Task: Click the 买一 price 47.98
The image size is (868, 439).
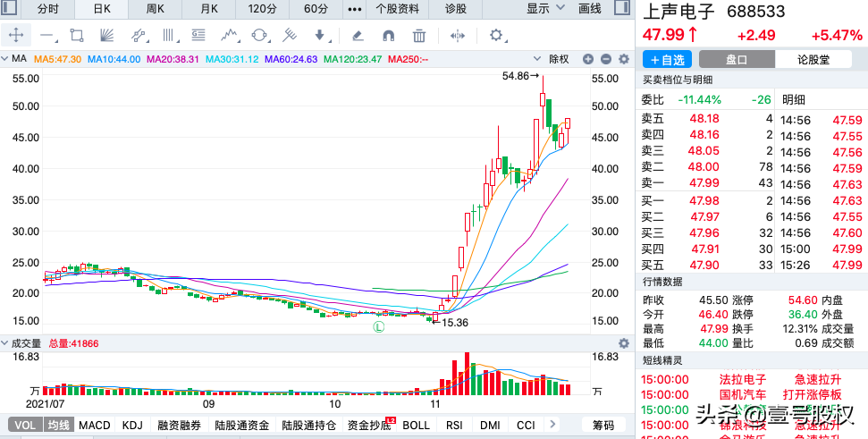Action: tap(704, 200)
